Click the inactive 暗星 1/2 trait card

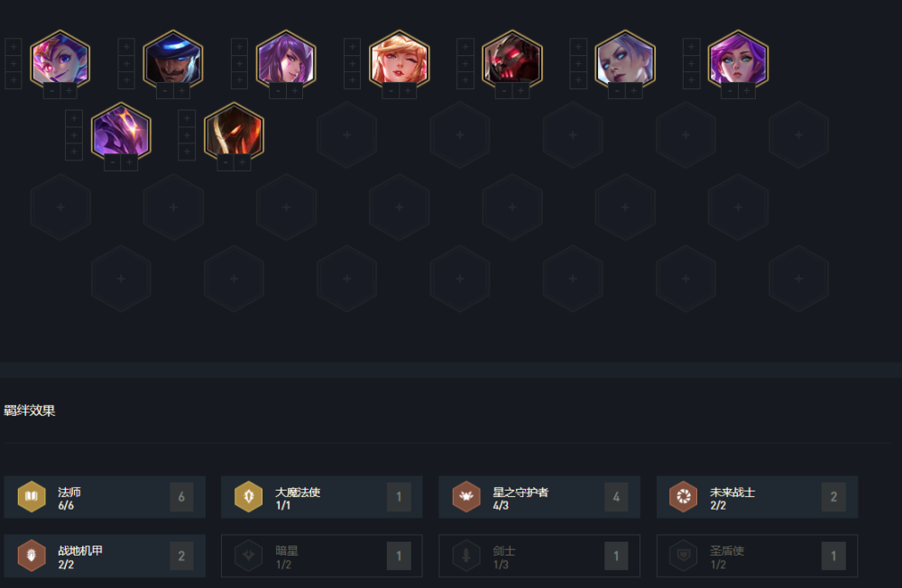click(x=322, y=556)
